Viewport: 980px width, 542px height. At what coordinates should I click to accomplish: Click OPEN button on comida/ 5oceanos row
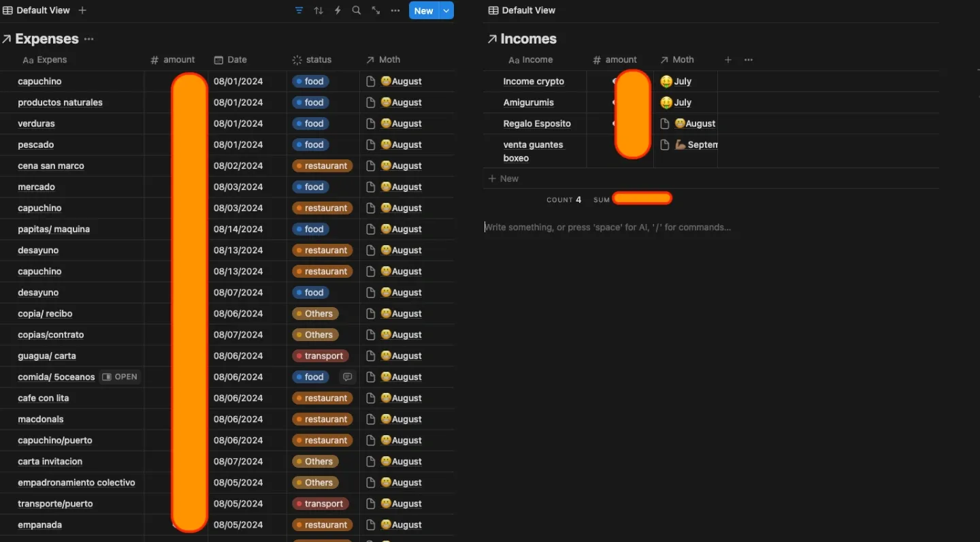click(120, 377)
